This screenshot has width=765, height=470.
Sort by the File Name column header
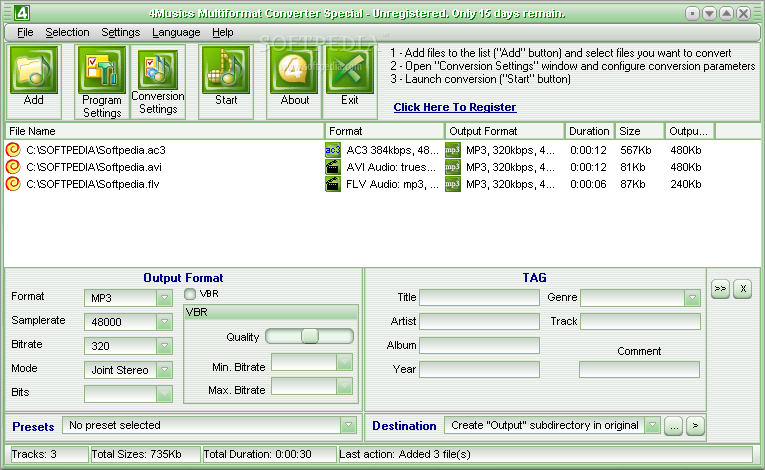point(165,131)
